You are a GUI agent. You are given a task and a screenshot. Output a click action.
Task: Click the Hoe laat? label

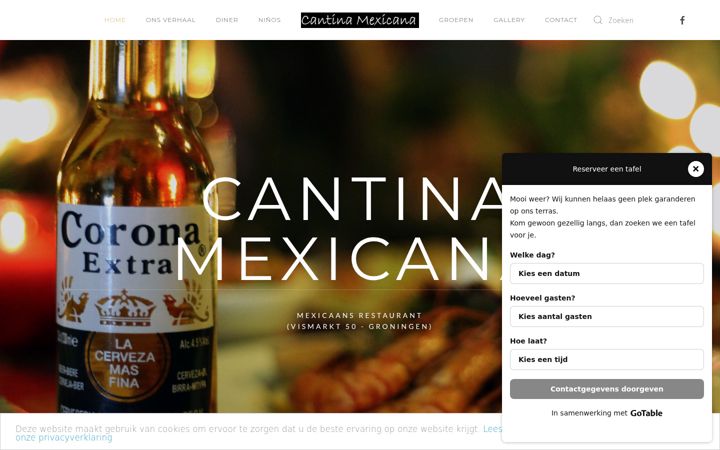pyautogui.click(x=528, y=341)
